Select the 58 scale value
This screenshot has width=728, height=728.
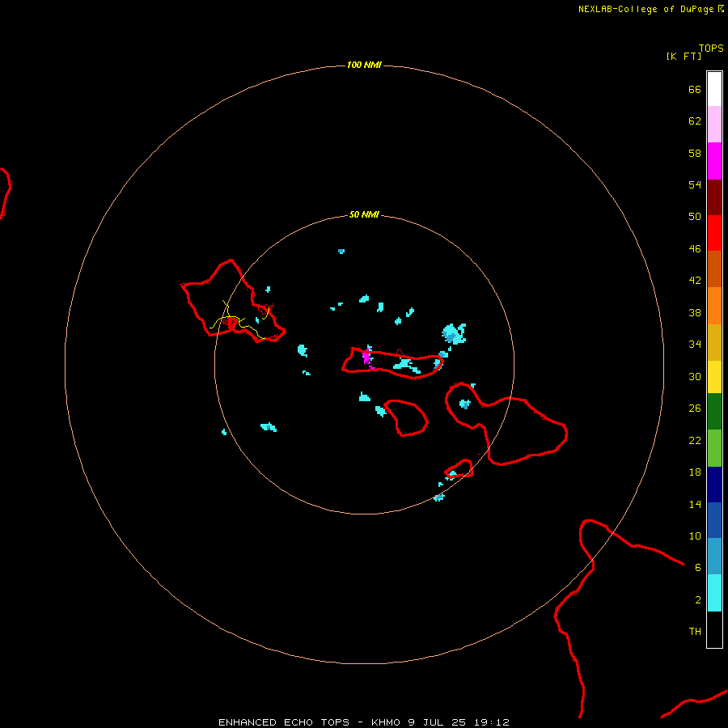pyautogui.click(x=695, y=153)
